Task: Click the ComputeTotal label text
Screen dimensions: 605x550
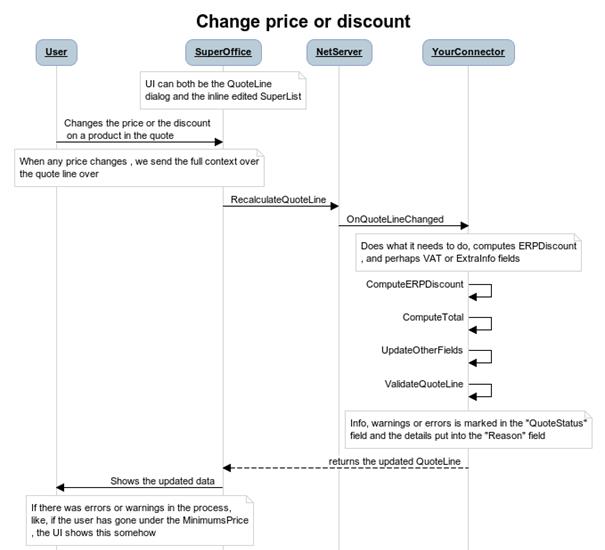Action: 433,317
